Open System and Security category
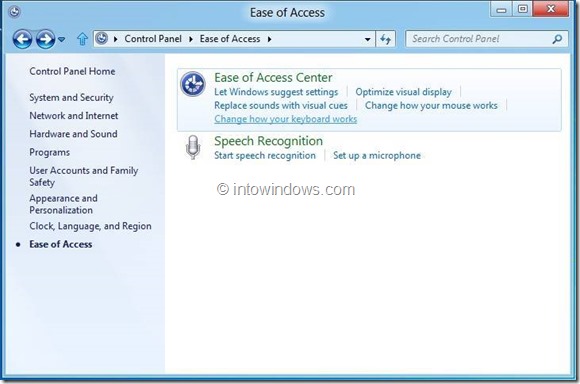Image resolution: width=580 pixels, height=384 pixels. (x=71, y=97)
